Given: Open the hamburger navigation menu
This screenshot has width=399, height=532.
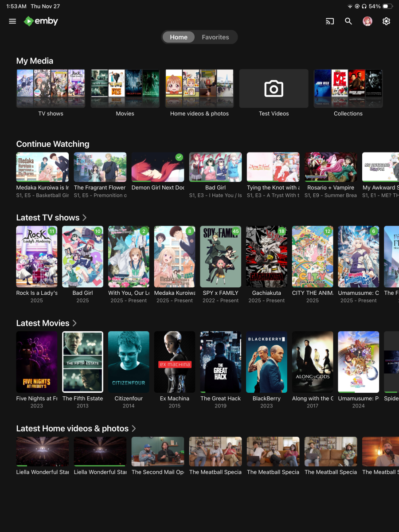Looking at the screenshot, I should pyautogui.click(x=12, y=21).
